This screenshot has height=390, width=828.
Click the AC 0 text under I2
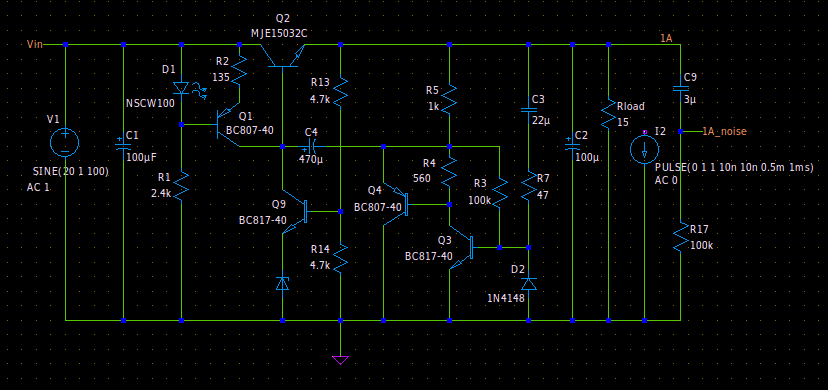point(666,179)
